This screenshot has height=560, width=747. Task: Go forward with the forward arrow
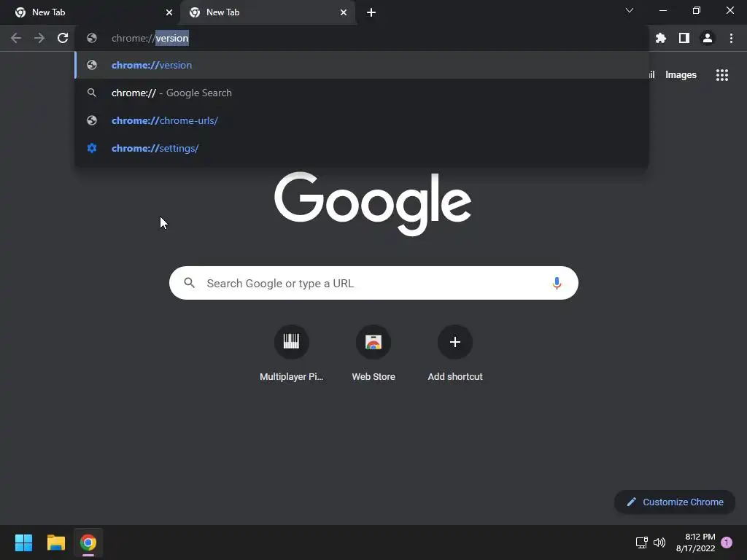point(39,38)
